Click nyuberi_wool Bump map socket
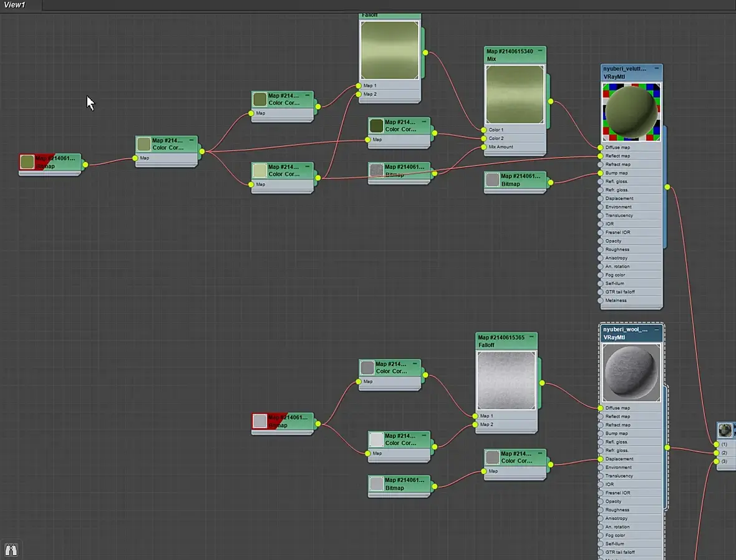736x560 pixels. (601, 433)
